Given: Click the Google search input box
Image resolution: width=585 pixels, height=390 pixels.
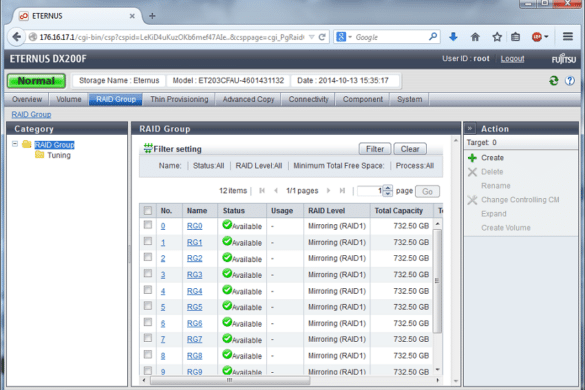Looking at the screenshot, I should coord(390,37).
